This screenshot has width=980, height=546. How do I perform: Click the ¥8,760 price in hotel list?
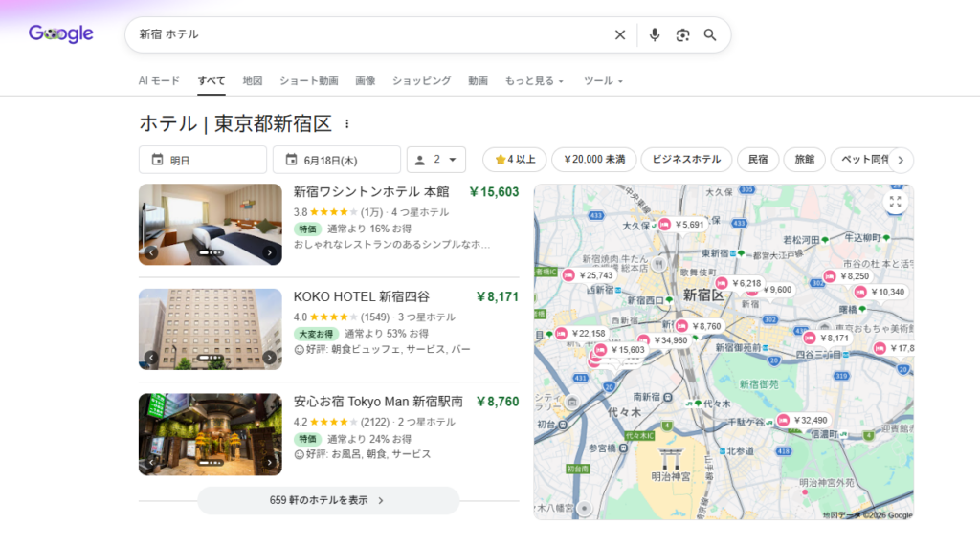pos(497,402)
